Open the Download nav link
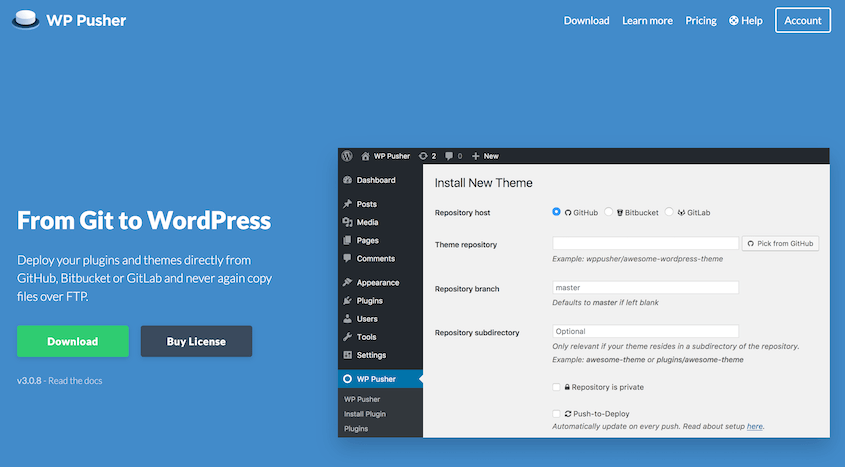Image resolution: width=845 pixels, height=467 pixels. (586, 20)
